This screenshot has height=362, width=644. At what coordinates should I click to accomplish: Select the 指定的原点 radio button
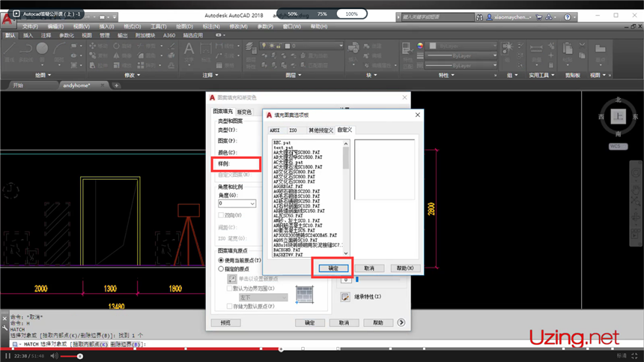(x=221, y=269)
